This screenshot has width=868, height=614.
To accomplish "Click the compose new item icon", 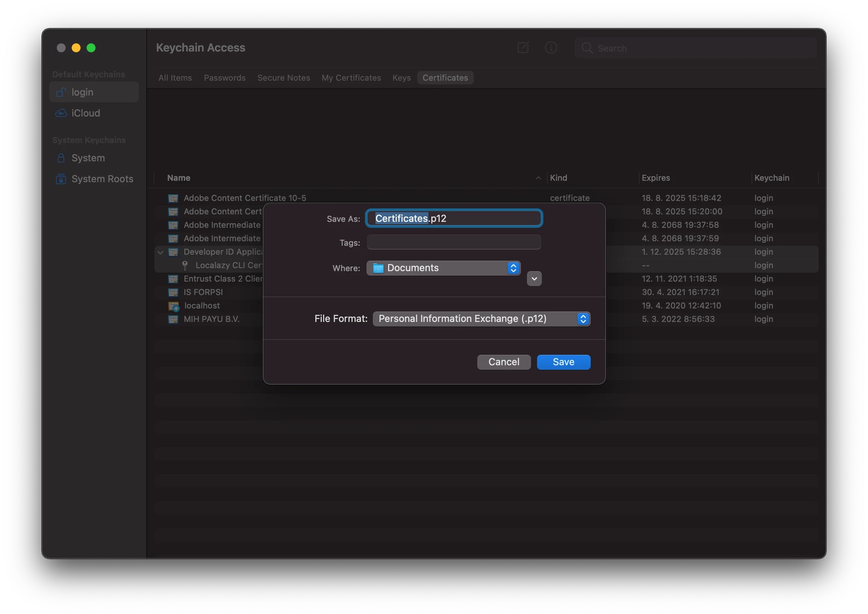I will coord(523,48).
